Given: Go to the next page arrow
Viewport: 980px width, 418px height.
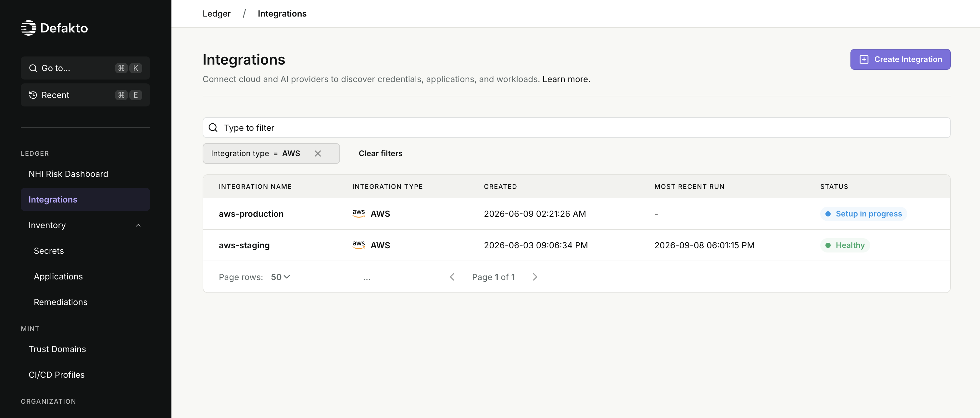Looking at the screenshot, I should (535, 277).
